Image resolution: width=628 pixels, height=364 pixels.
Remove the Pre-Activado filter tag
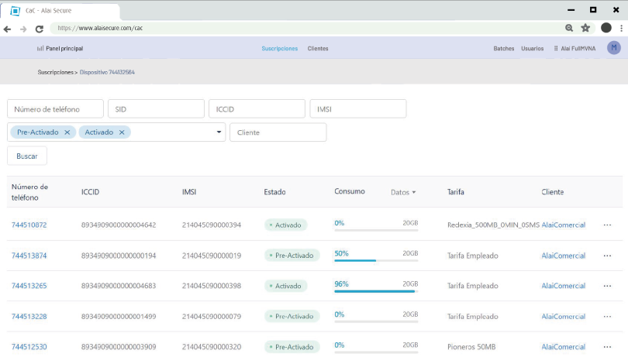pyautogui.click(x=67, y=132)
